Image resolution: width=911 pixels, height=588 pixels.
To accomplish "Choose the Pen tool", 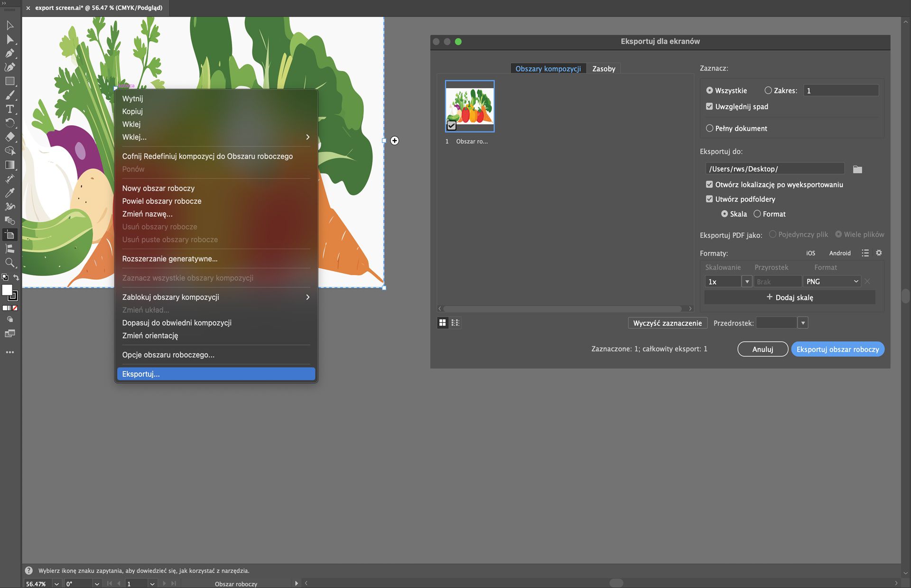I will pos(10,53).
